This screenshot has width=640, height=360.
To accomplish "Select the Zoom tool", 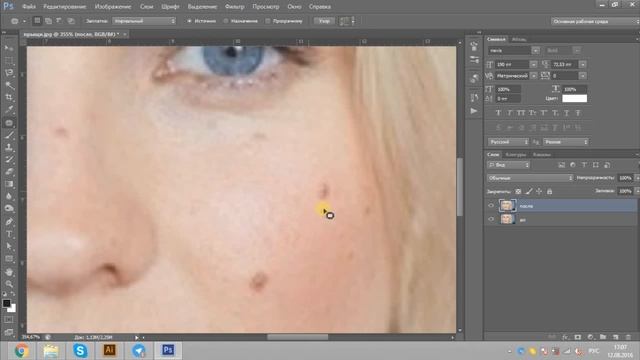I will click(9, 284).
